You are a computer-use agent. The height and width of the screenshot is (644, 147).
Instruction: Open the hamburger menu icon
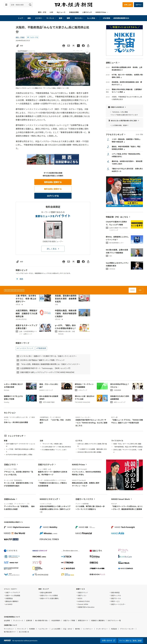(x=6, y=5)
